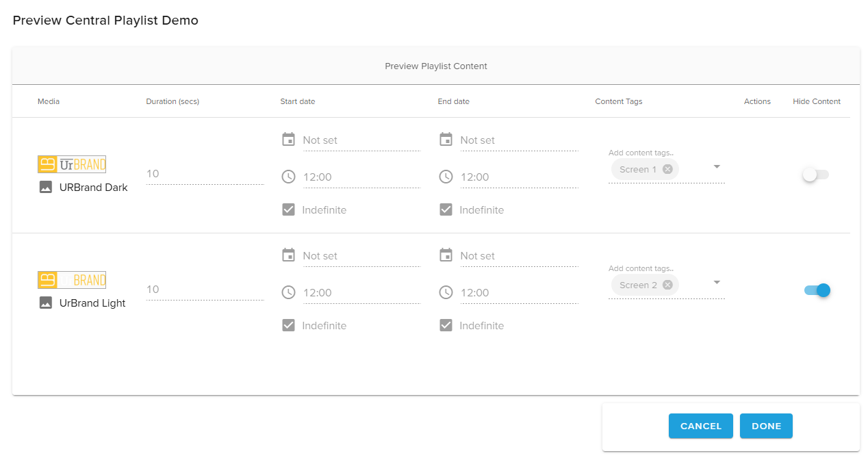Remove the Screen 2 content tag
The height and width of the screenshot is (460, 868).
pos(667,285)
